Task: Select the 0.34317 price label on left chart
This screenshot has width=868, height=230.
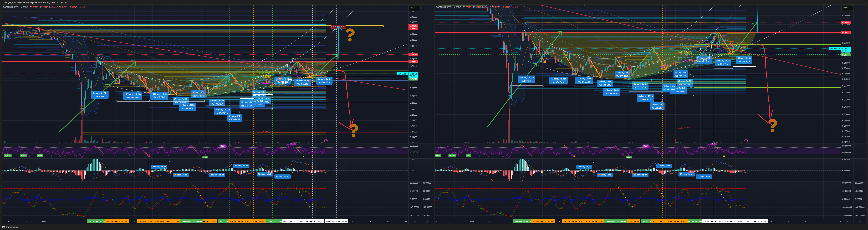Action: point(413,26)
